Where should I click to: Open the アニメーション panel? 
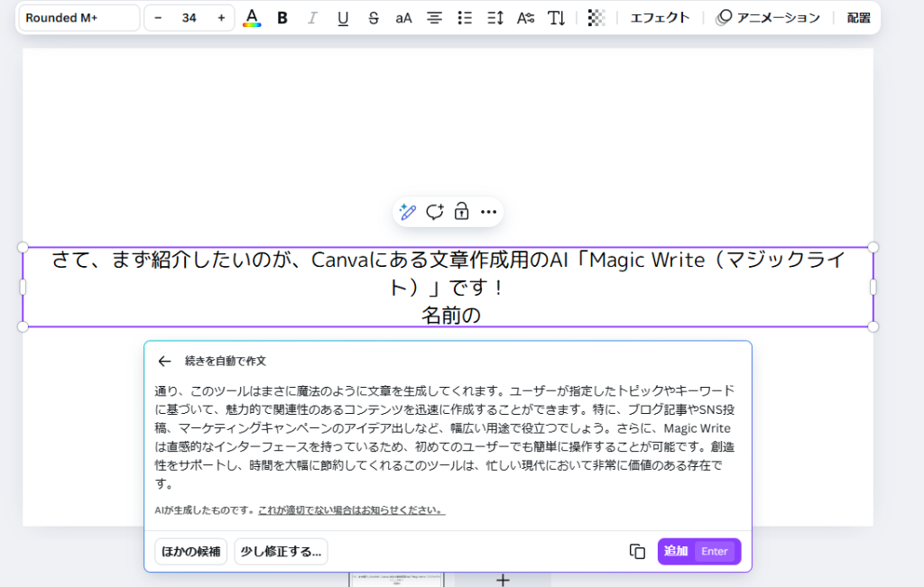coord(768,18)
